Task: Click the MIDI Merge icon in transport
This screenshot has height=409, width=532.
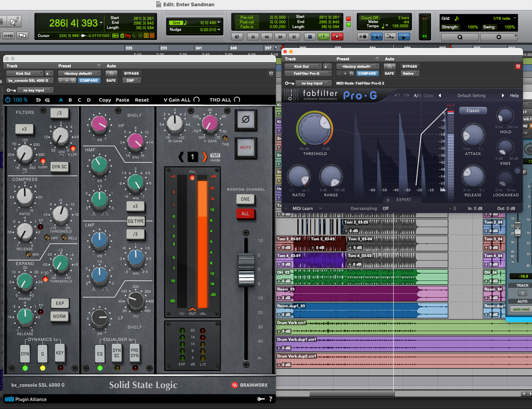Action: [x=390, y=37]
